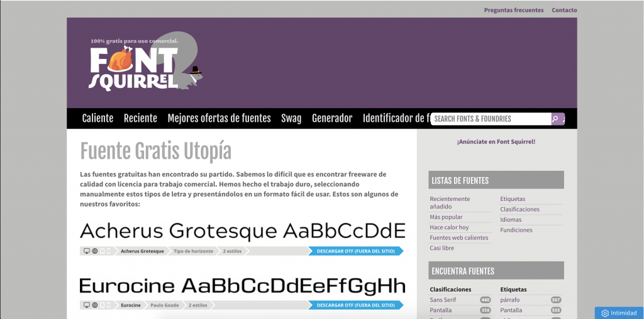
Task: Open Identificador de fuentes menu item
Action: pyautogui.click(x=396, y=119)
